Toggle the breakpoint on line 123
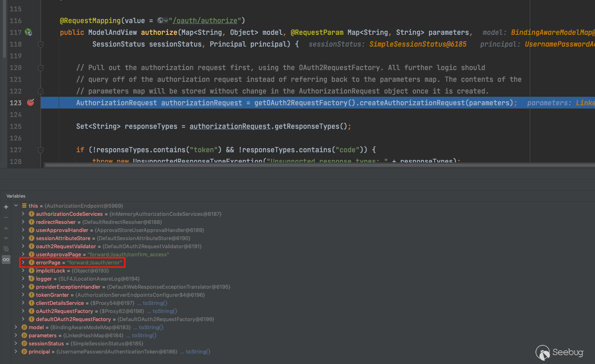The width and height of the screenshot is (595, 364). (x=30, y=102)
